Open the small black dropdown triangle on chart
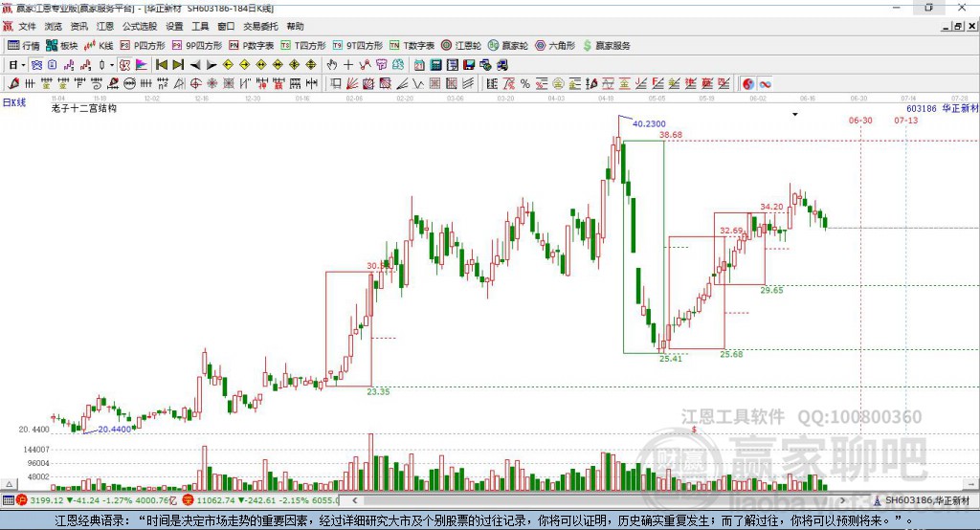 [795, 115]
